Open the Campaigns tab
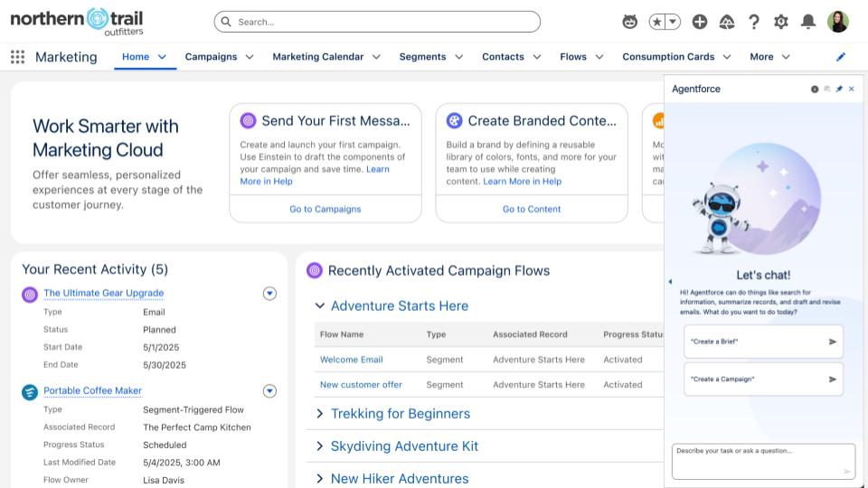The image size is (868, 488). [211, 57]
